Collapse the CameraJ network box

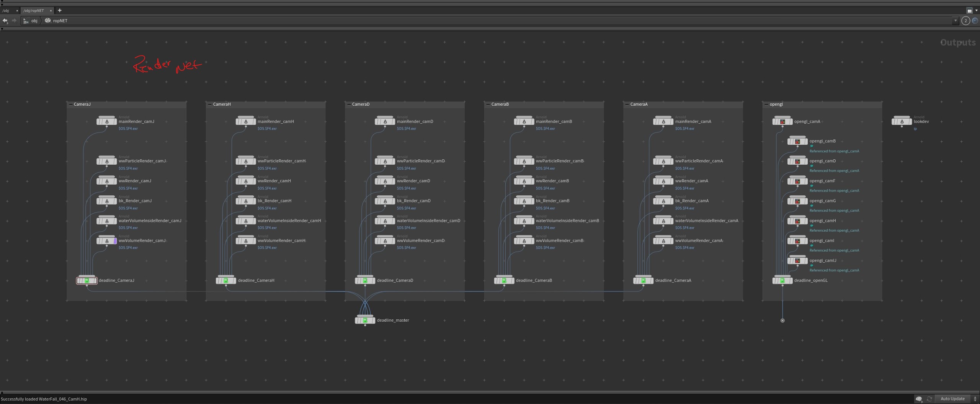[x=70, y=104]
